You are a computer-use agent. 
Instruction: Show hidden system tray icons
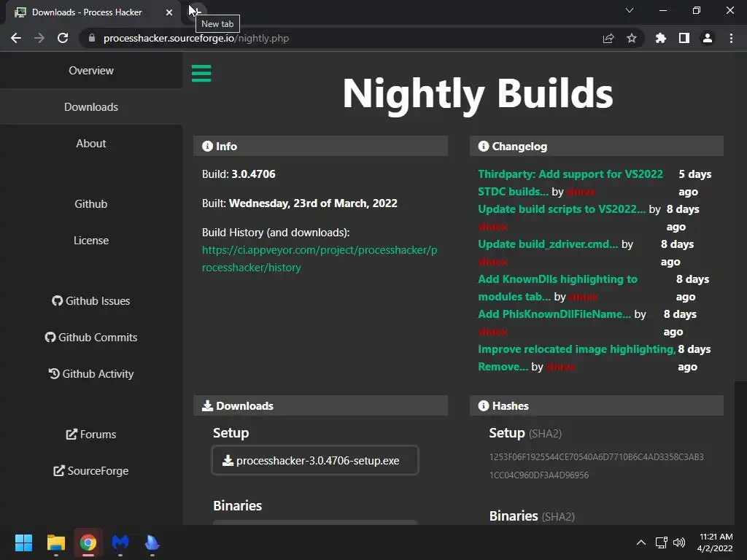click(x=641, y=542)
